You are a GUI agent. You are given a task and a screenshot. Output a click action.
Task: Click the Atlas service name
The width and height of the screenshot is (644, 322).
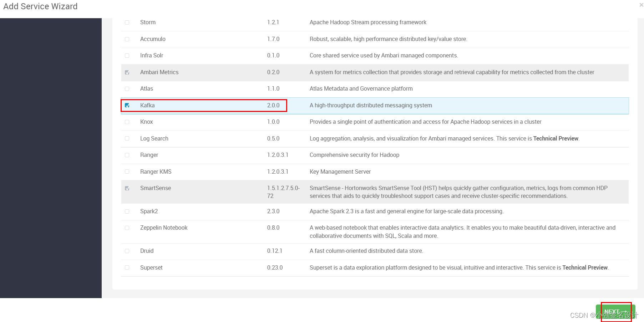(x=147, y=88)
